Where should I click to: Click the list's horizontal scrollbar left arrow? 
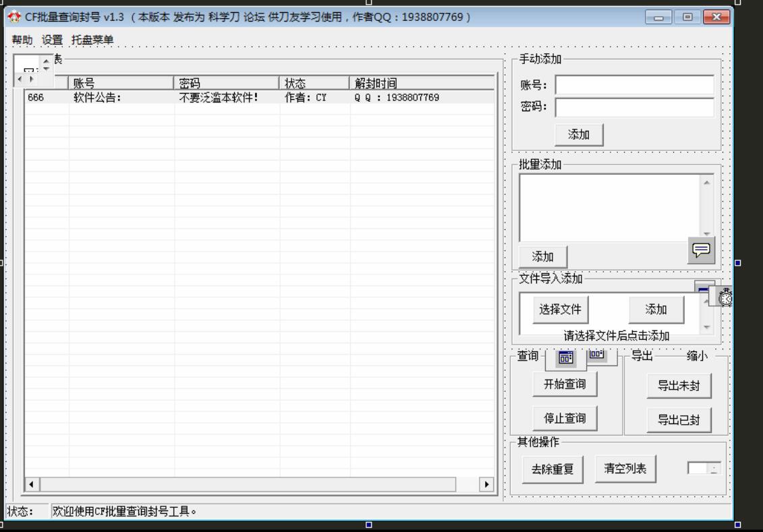point(32,484)
